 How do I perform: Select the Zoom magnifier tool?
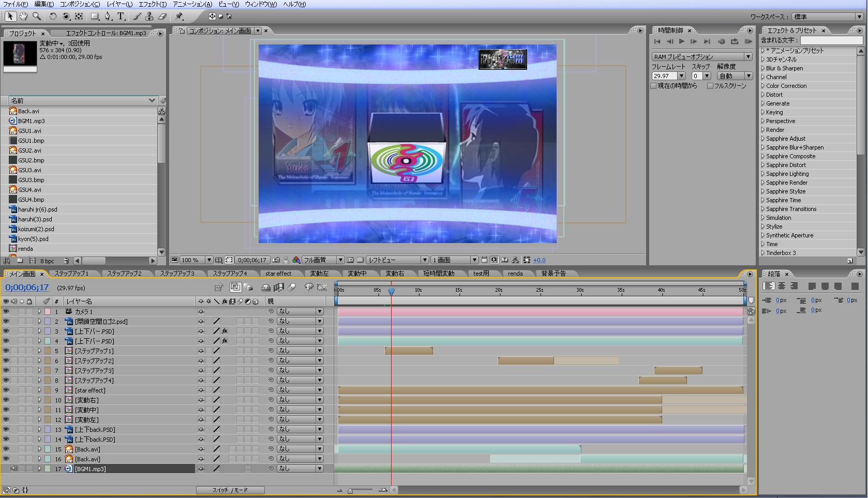pyautogui.click(x=36, y=17)
